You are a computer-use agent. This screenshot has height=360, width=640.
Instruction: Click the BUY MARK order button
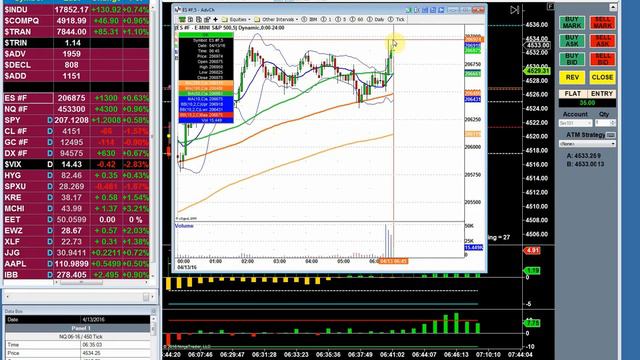(572, 22)
